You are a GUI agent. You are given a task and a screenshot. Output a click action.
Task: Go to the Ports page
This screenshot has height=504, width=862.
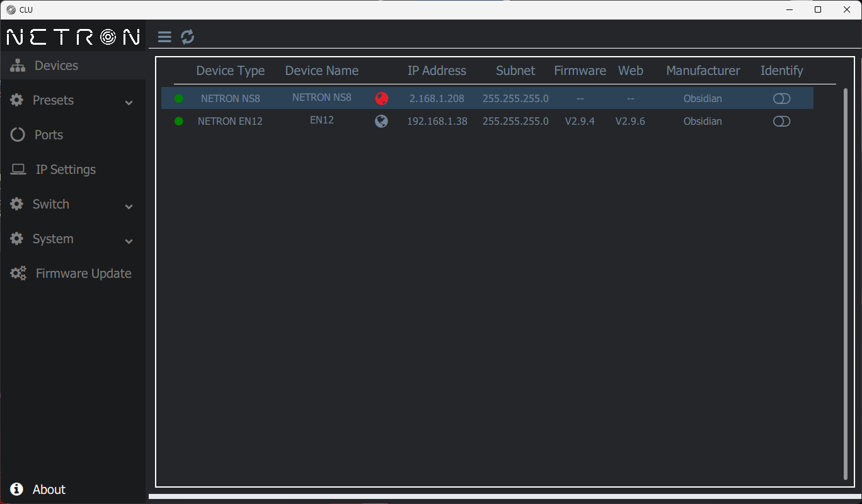pyautogui.click(x=73, y=135)
